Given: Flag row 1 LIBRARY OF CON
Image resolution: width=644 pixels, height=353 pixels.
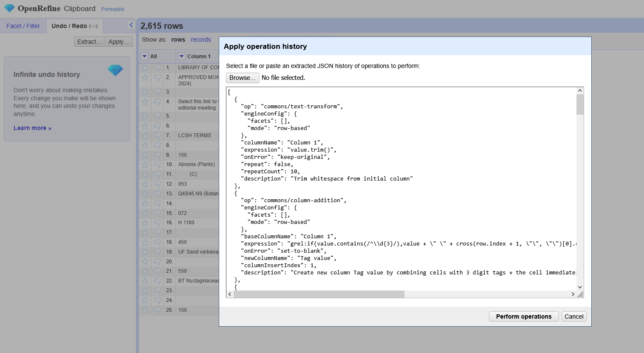Looking at the screenshot, I should tap(157, 68).
